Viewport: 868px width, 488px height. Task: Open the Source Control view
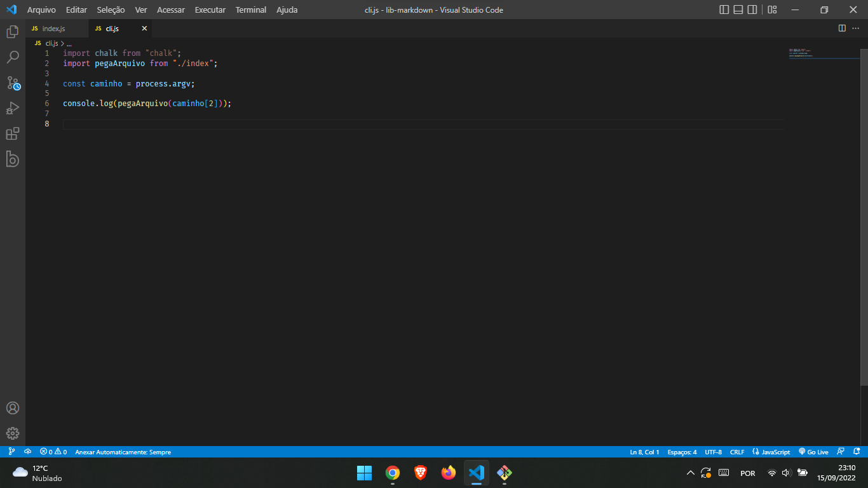(x=13, y=83)
